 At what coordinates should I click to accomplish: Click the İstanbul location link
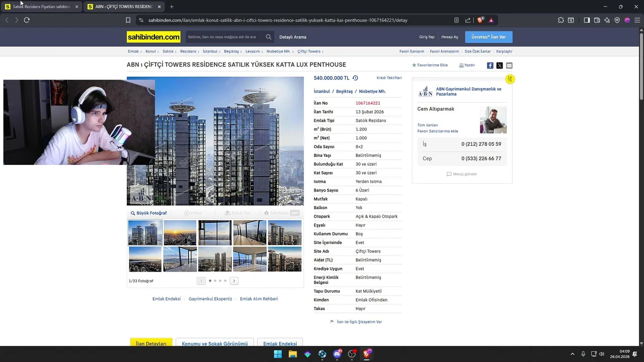322,92
